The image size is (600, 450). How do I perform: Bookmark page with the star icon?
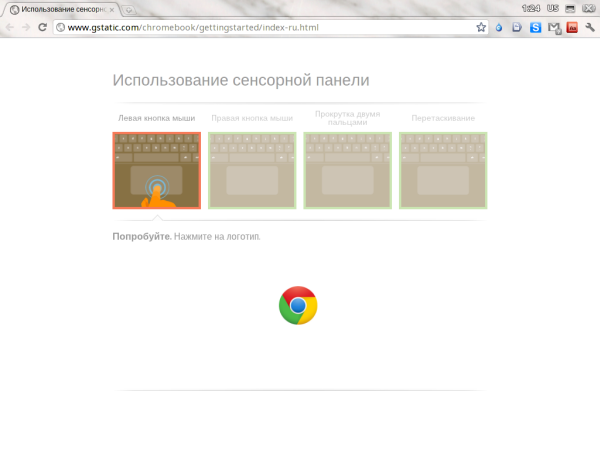point(481,27)
